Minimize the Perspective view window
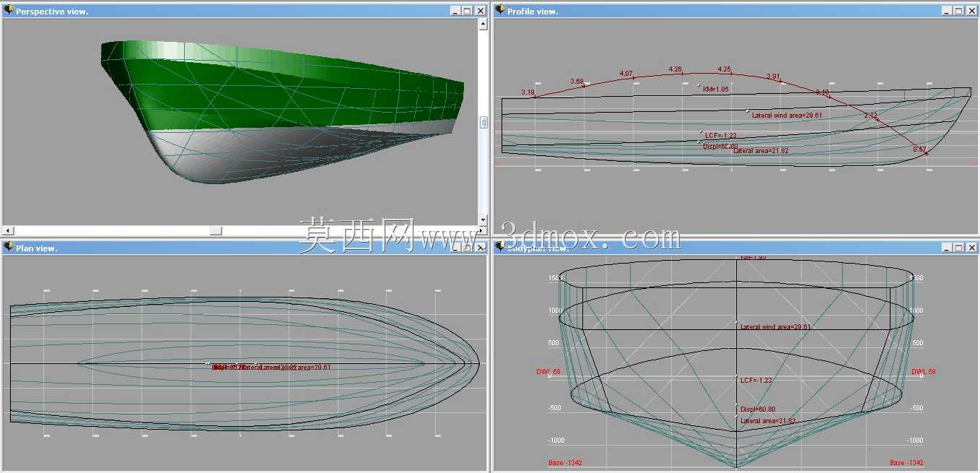 pos(455,11)
